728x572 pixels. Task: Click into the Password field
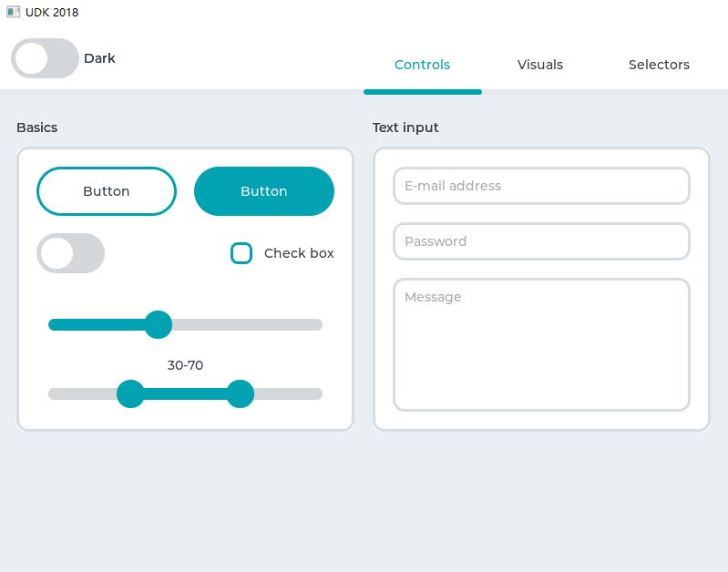[541, 241]
